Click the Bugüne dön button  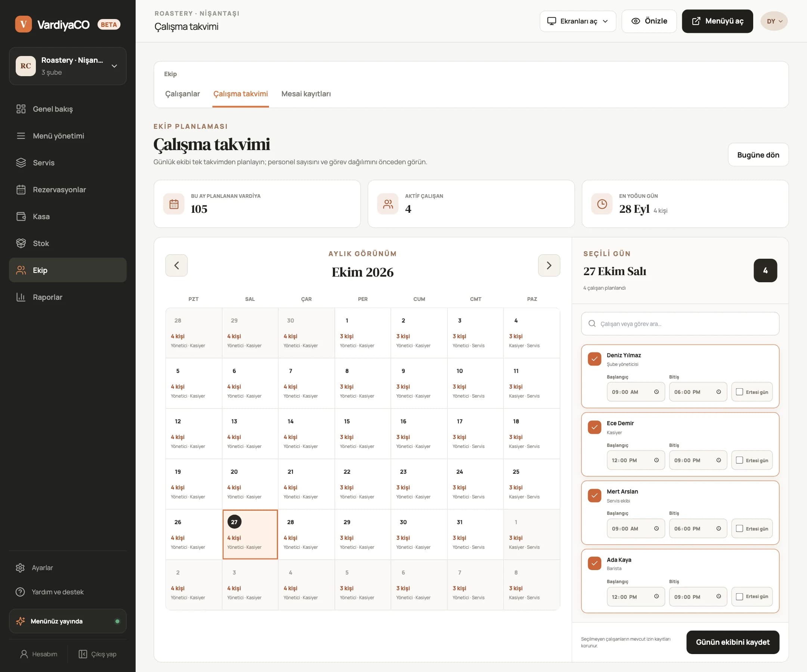tap(758, 155)
